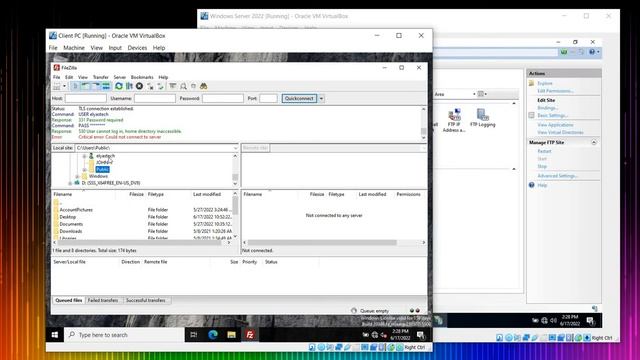
Task: Search remote files with binoculars icon
Action: click(x=203, y=86)
